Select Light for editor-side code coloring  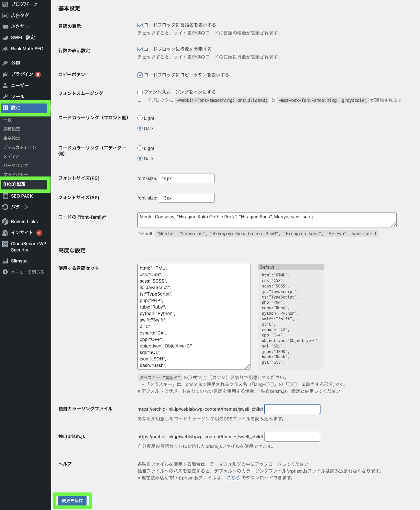point(140,148)
